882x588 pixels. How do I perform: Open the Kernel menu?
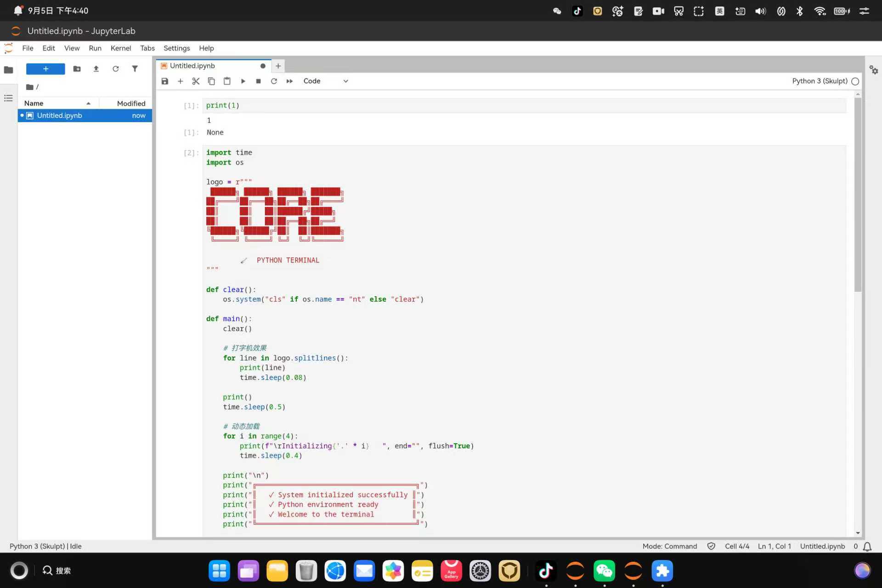click(x=121, y=48)
